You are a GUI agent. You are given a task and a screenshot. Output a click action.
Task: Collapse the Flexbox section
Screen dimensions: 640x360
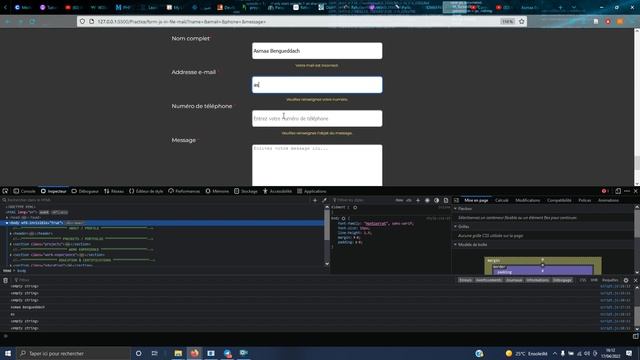[456, 209]
